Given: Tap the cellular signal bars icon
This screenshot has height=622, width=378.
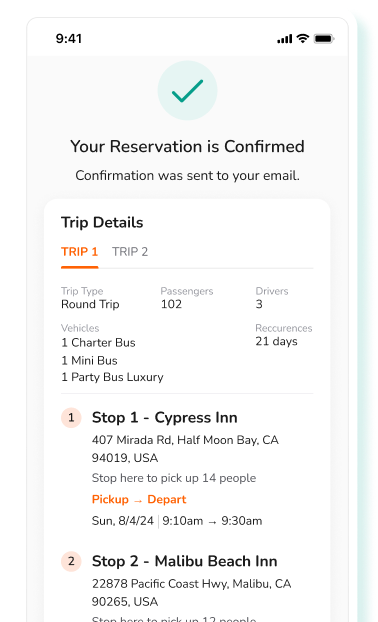Looking at the screenshot, I should coord(284,39).
